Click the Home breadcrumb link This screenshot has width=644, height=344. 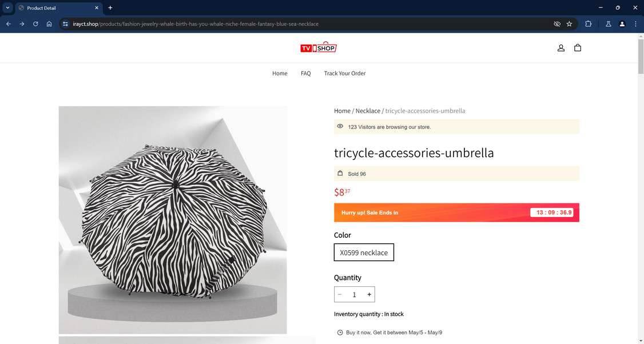pyautogui.click(x=342, y=111)
